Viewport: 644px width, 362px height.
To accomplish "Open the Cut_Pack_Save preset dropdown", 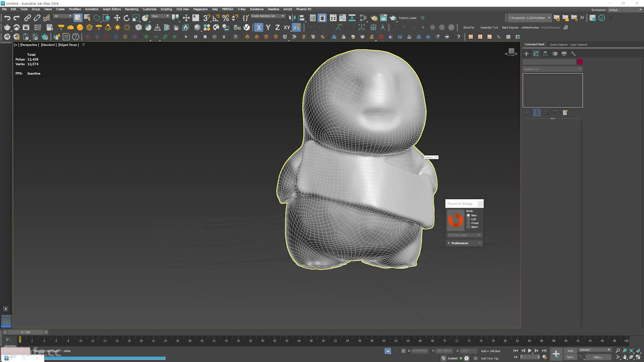I will click(464, 235).
